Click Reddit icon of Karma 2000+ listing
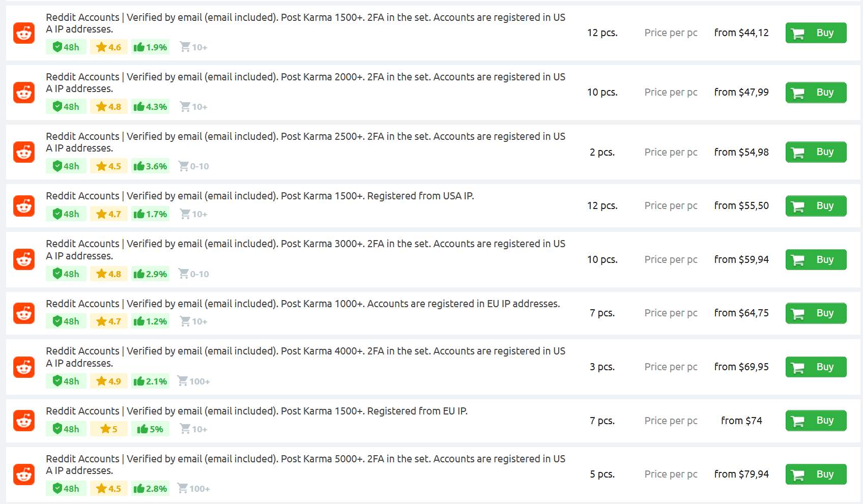This screenshot has width=863, height=504. point(24,93)
